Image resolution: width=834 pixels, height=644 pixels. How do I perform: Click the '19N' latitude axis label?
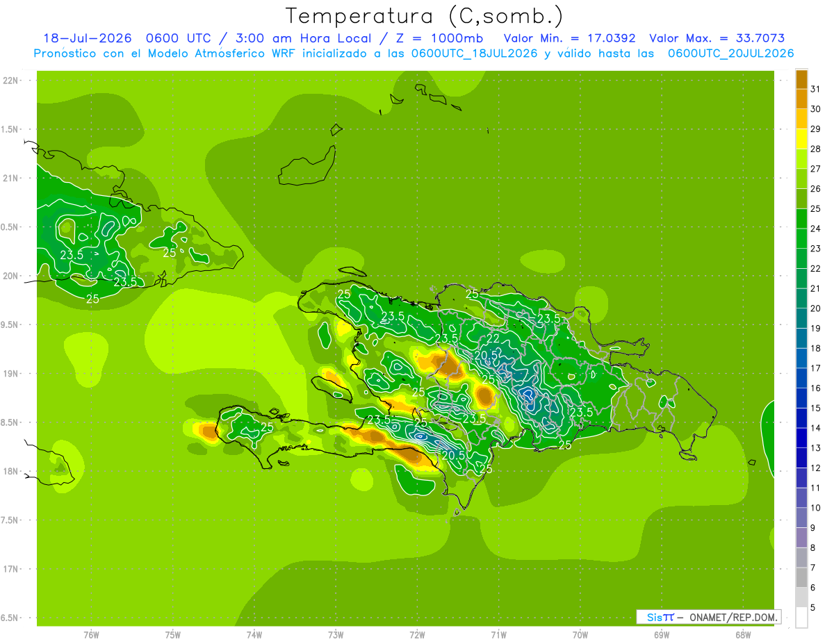click(x=11, y=374)
